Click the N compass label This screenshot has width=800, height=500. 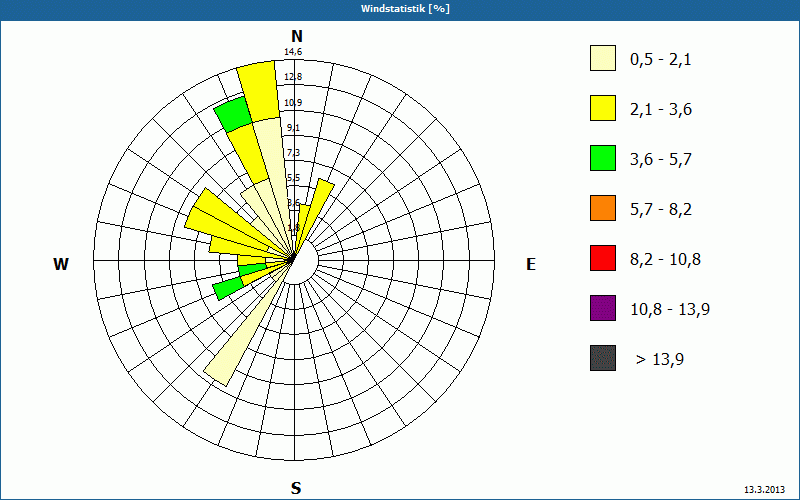(296, 36)
